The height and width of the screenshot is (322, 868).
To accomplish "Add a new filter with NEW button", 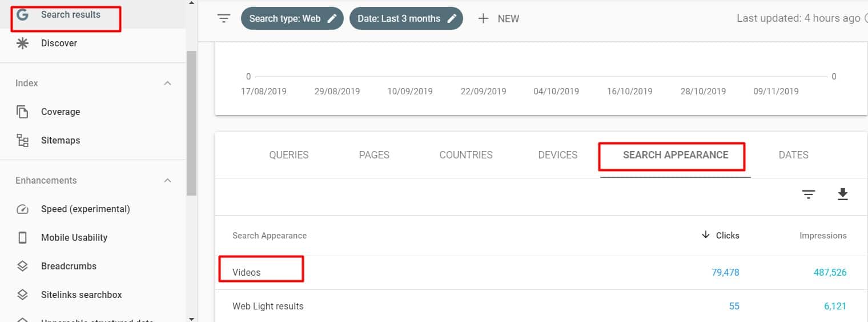I will pyautogui.click(x=499, y=18).
